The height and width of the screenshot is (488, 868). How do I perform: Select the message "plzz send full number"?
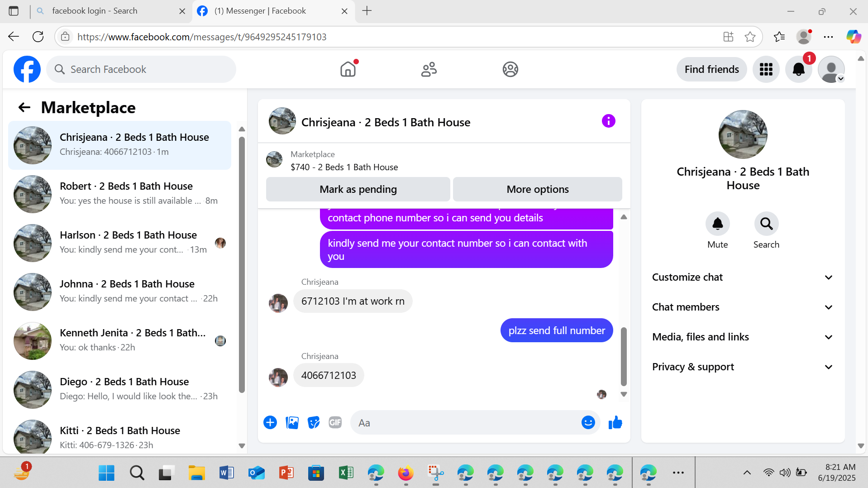coord(557,330)
